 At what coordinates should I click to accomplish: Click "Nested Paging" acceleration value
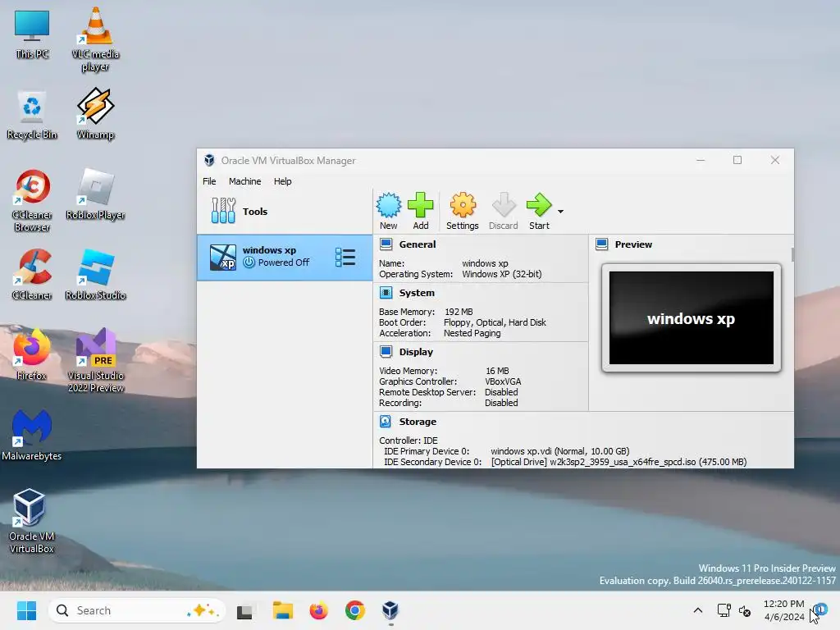click(x=472, y=333)
